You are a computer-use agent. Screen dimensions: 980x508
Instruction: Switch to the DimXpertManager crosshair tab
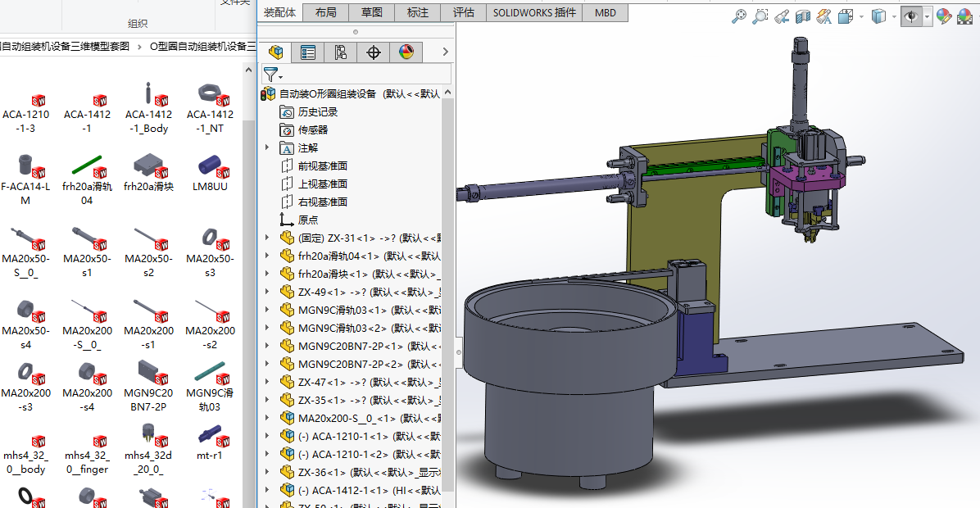374,52
